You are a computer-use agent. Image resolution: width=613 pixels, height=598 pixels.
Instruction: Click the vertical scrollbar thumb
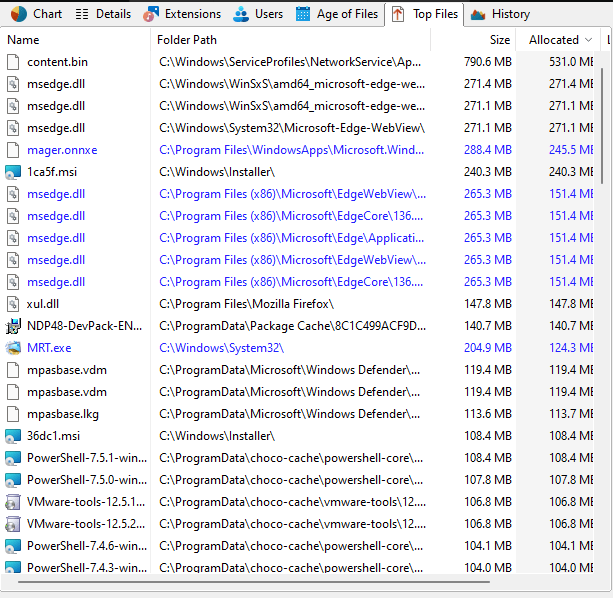(602, 125)
